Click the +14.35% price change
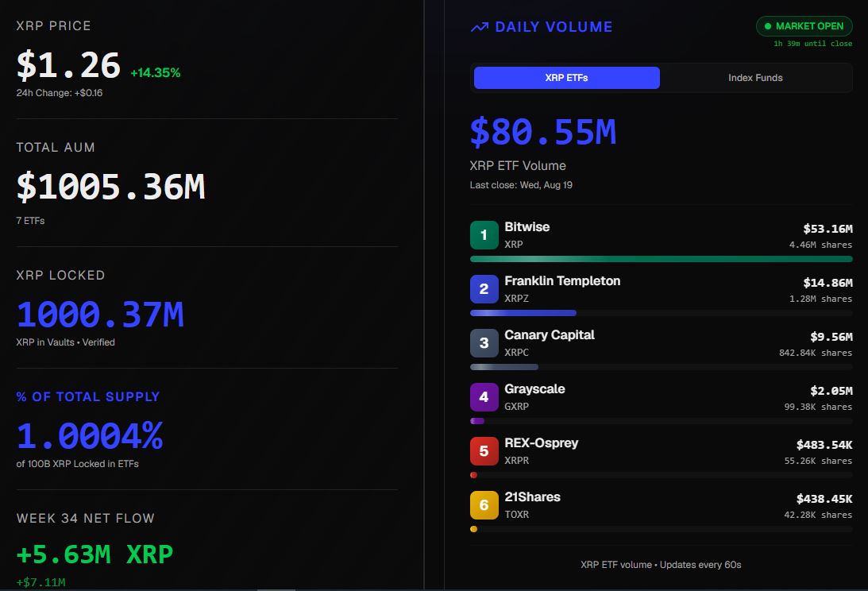The height and width of the screenshot is (591, 868). (x=156, y=72)
